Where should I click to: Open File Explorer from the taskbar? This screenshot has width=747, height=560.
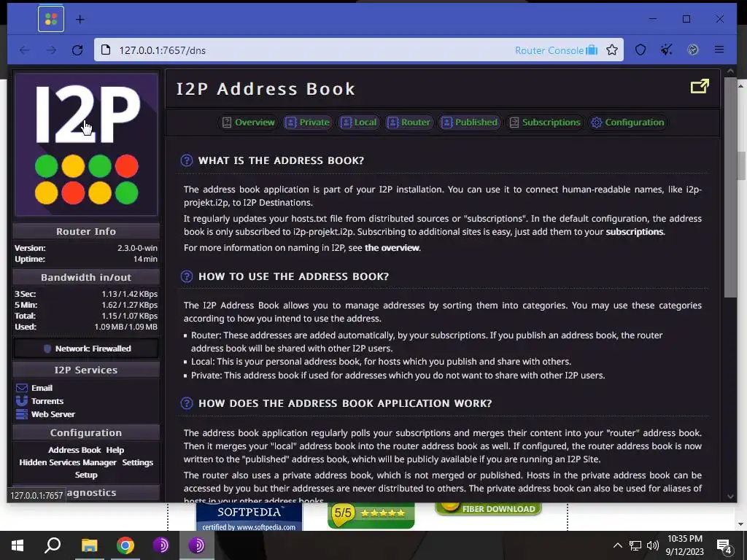tap(89, 545)
